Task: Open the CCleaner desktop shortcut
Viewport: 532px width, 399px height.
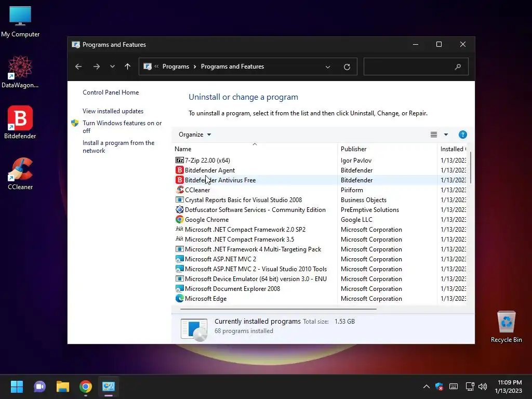Action: tap(20, 174)
